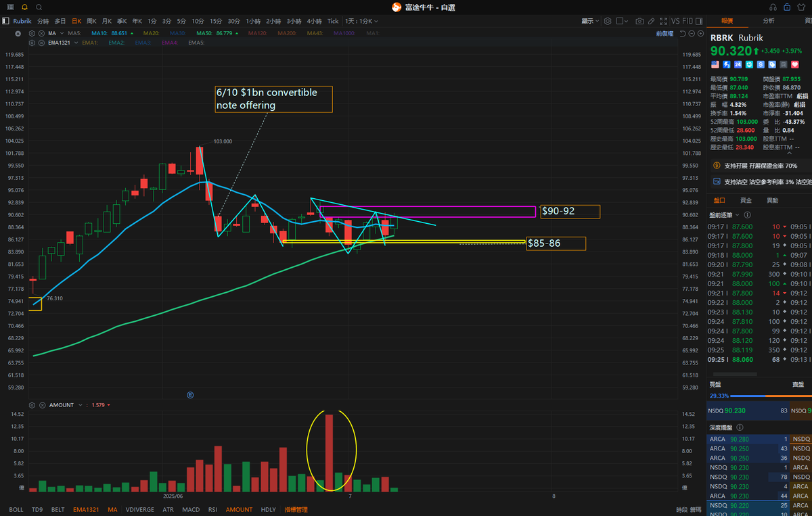Open MA indicator settings gear

click(32, 32)
